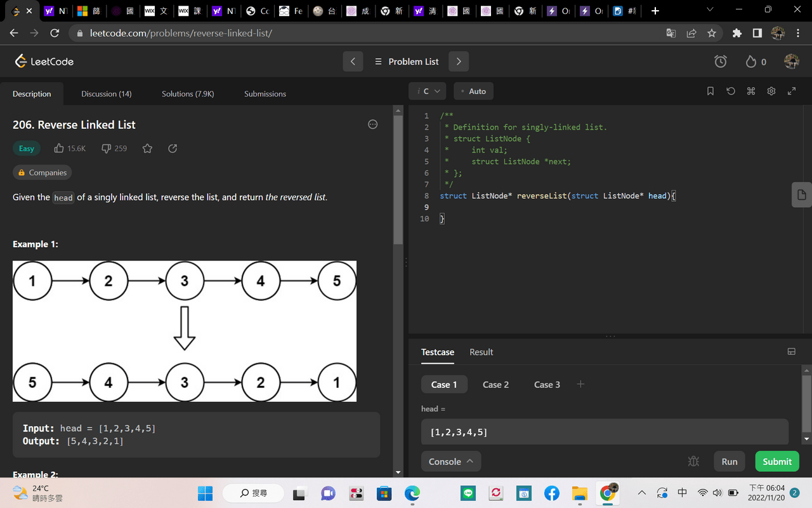Open the more options ellipsis icon
Image resolution: width=812 pixels, height=508 pixels.
coord(373,124)
